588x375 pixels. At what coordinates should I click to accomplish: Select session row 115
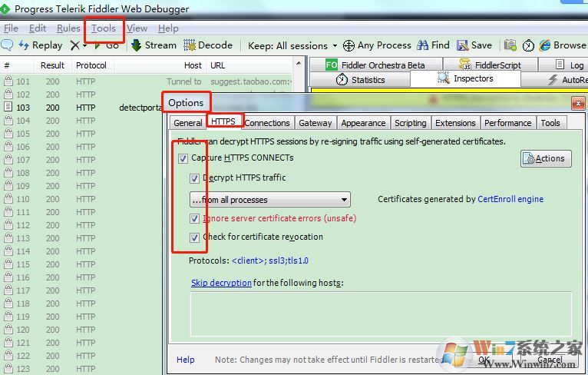[x=81, y=264]
